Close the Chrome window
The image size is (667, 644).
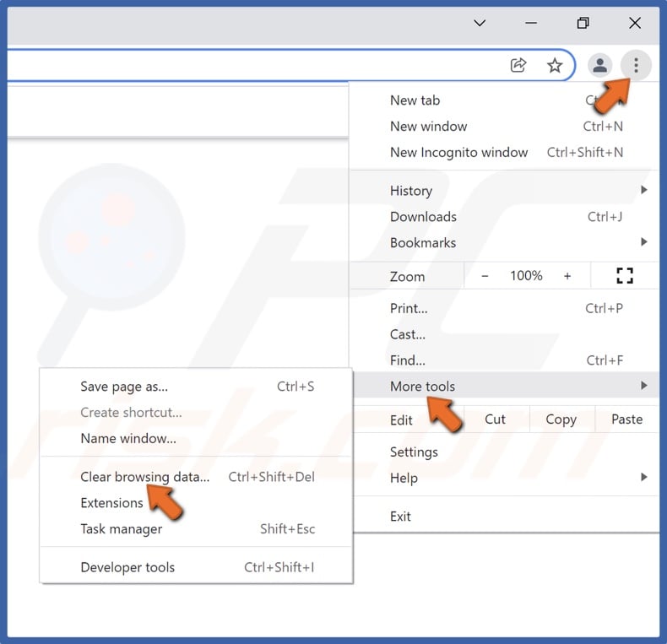pos(635,23)
